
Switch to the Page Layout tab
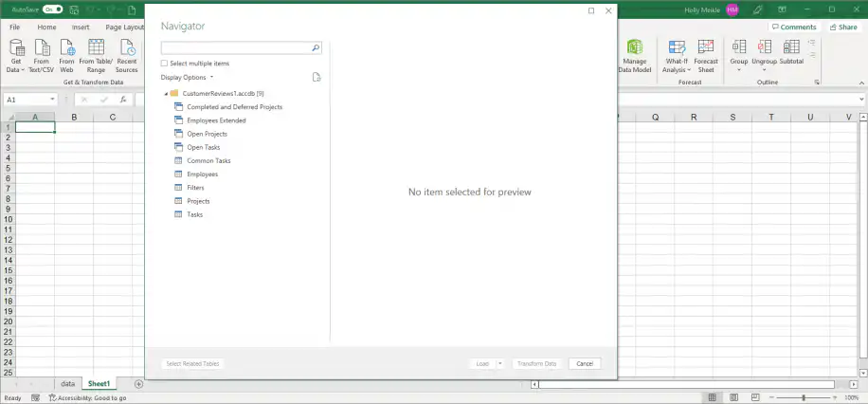(124, 28)
